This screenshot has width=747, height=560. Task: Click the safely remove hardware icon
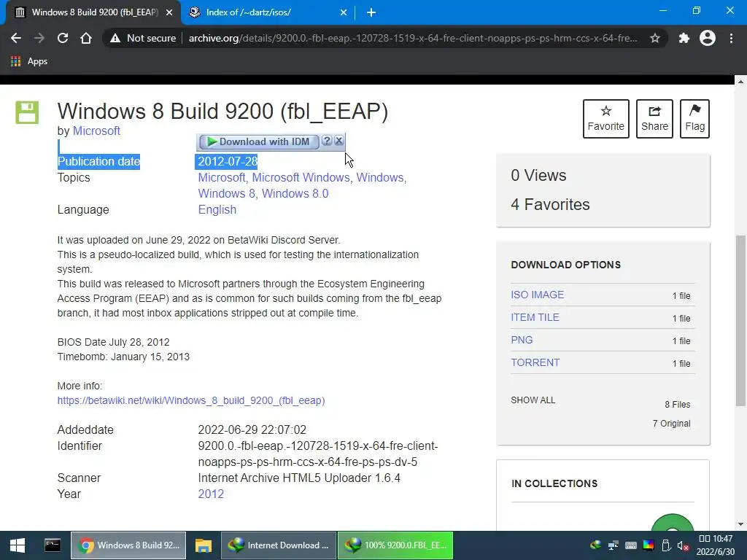click(x=666, y=545)
